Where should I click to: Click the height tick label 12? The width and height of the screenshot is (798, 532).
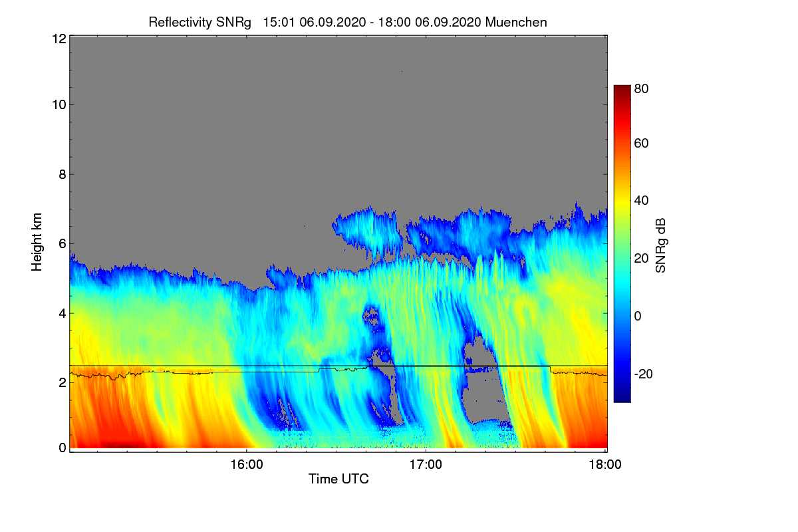pyautogui.click(x=59, y=39)
